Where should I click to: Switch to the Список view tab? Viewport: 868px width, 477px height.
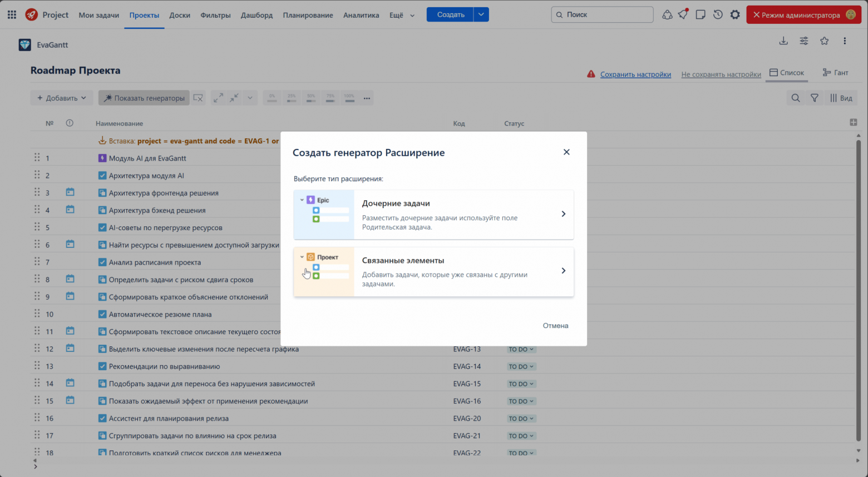tap(787, 73)
